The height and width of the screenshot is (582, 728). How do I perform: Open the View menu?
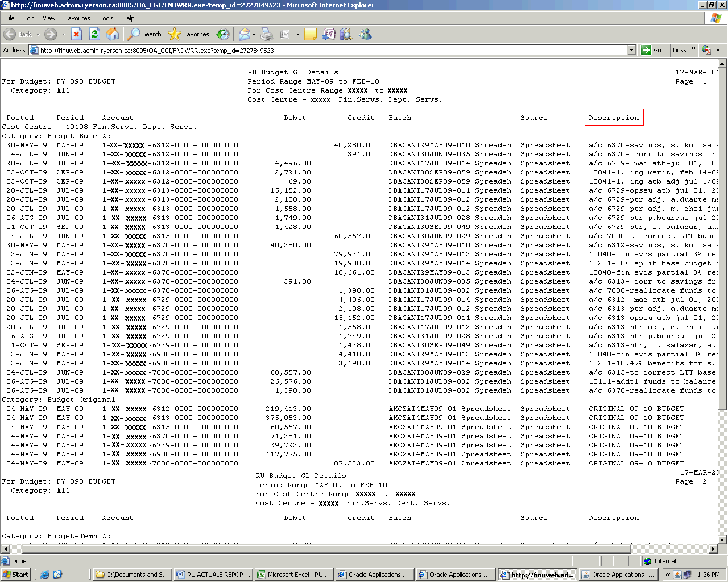[49, 18]
